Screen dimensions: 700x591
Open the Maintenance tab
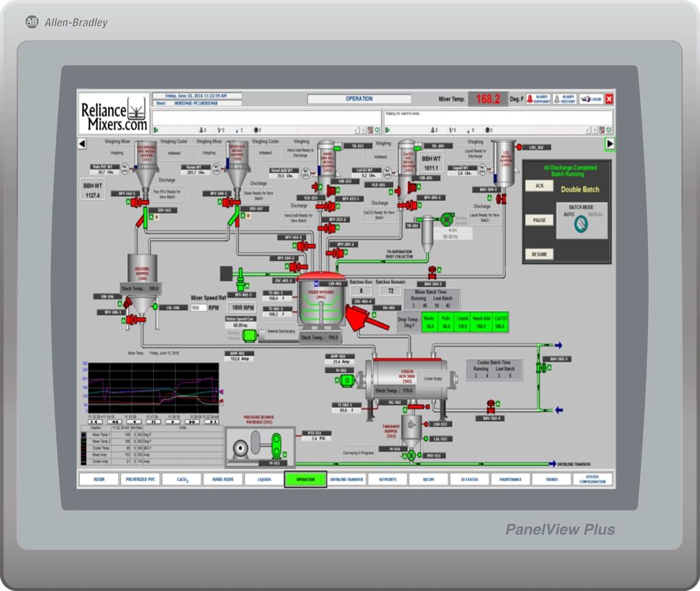[x=511, y=480]
